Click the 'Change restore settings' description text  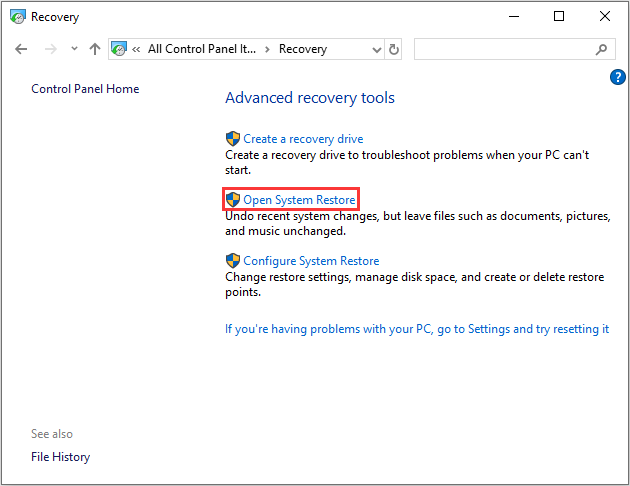[415, 285]
